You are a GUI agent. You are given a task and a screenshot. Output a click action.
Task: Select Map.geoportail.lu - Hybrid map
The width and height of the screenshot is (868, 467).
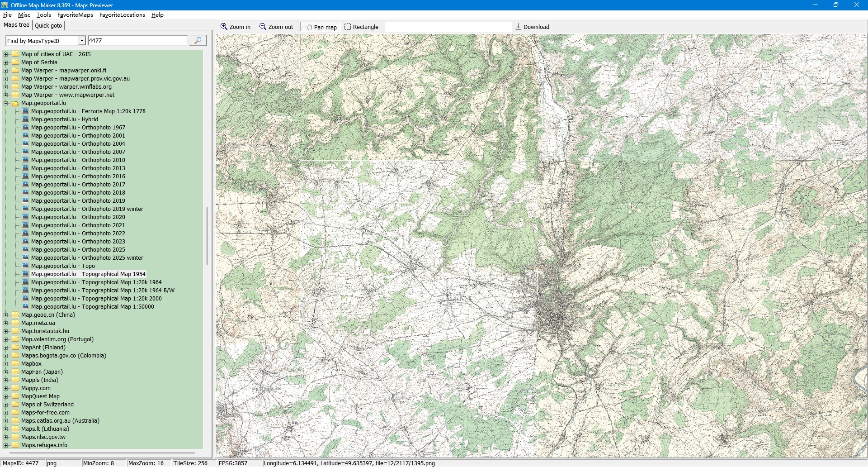point(64,119)
